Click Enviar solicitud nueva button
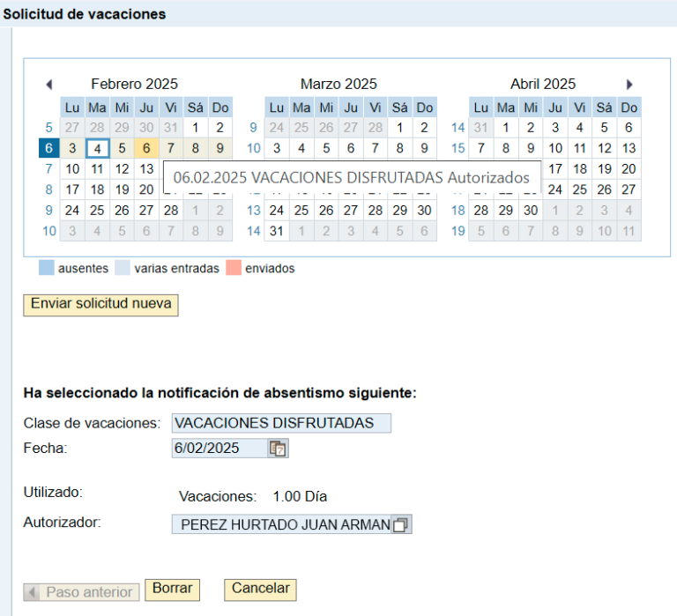This screenshot has width=677, height=616. click(100, 304)
